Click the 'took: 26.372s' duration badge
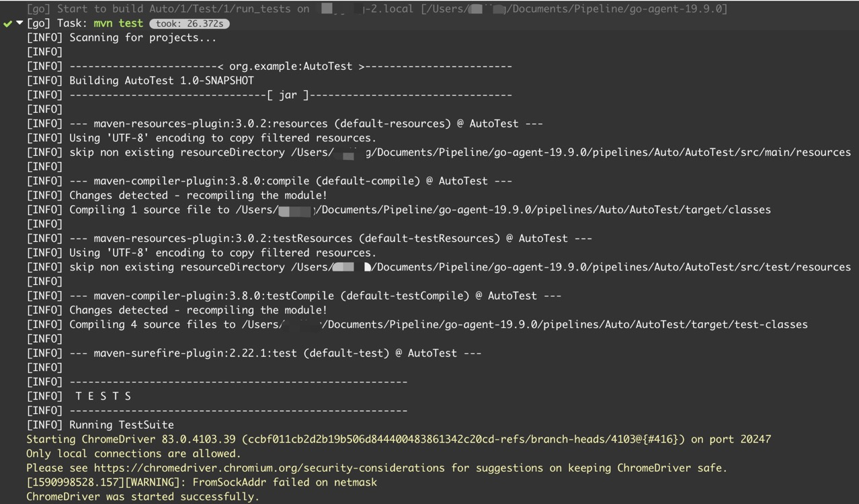 (189, 24)
